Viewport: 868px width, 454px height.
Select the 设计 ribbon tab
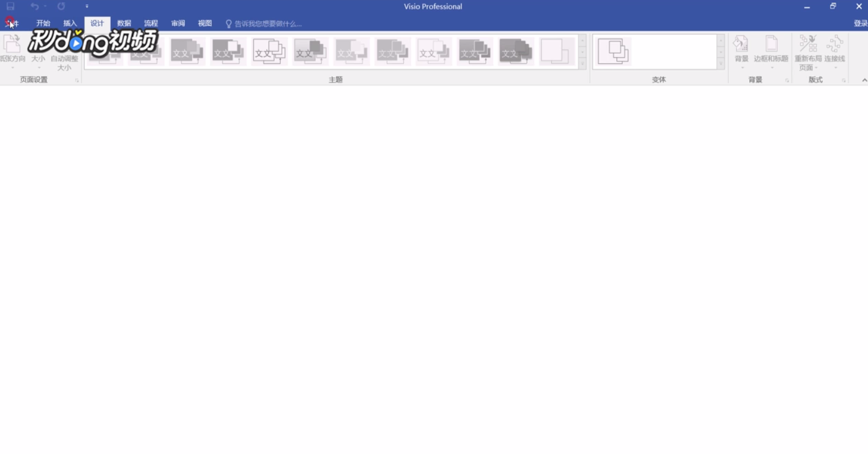(97, 24)
